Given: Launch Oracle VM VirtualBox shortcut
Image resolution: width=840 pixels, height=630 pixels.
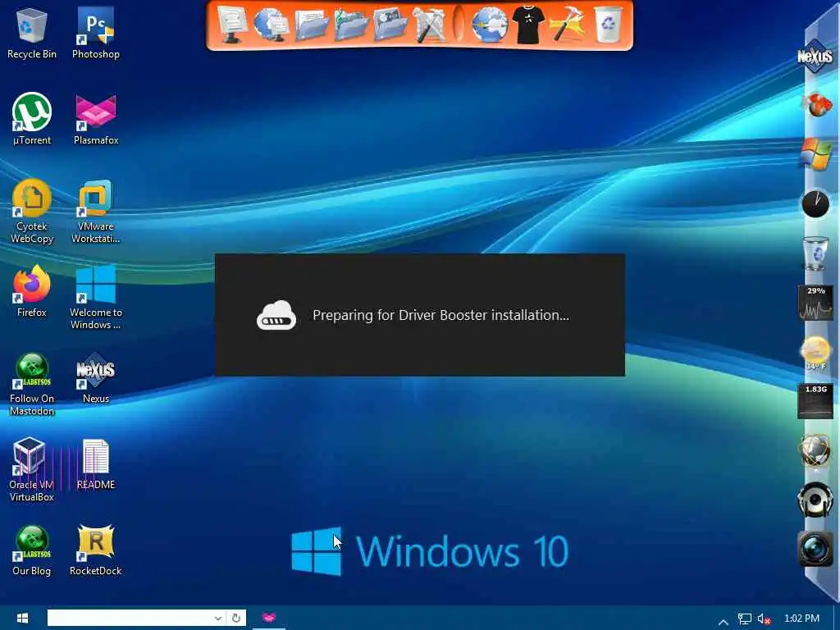Looking at the screenshot, I should [32, 470].
